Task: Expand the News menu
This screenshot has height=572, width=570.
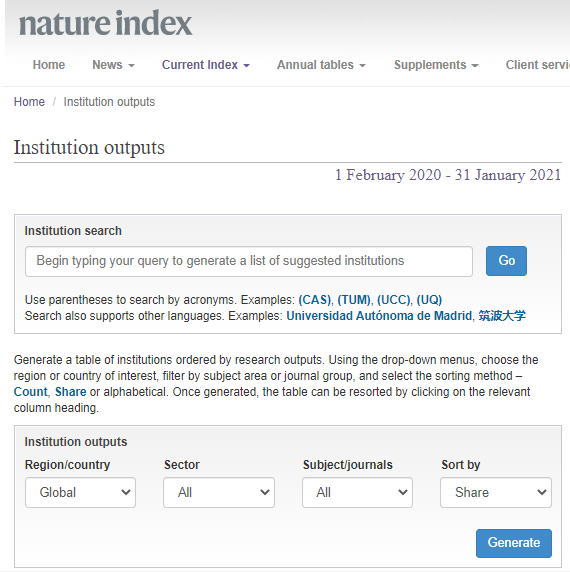Action: 113,65
